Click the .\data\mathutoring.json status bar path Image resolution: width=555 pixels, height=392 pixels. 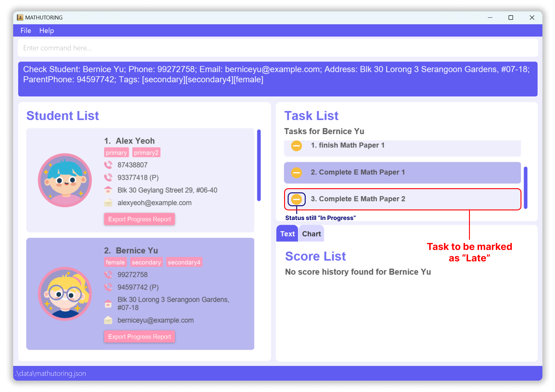click(51, 373)
